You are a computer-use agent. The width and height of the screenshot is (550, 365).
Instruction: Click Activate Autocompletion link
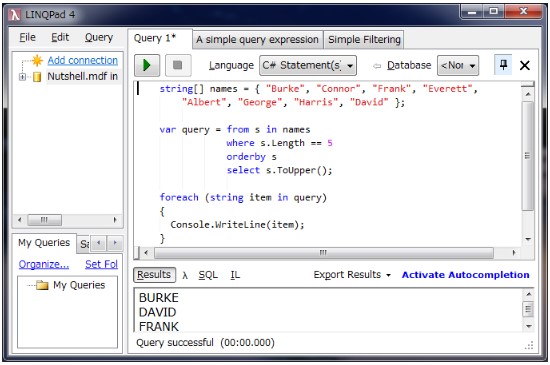click(x=465, y=275)
